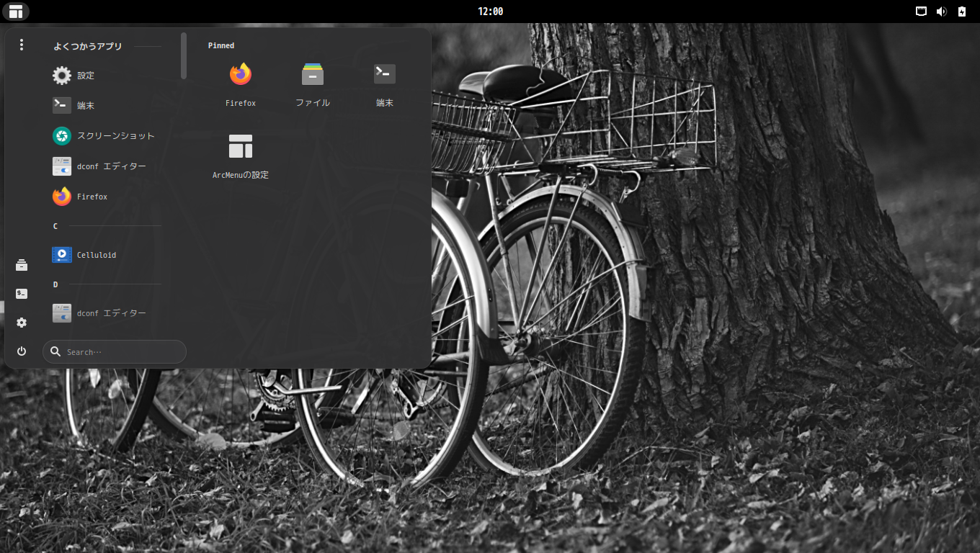Launch pinned Firefox icon

pos(241,74)
